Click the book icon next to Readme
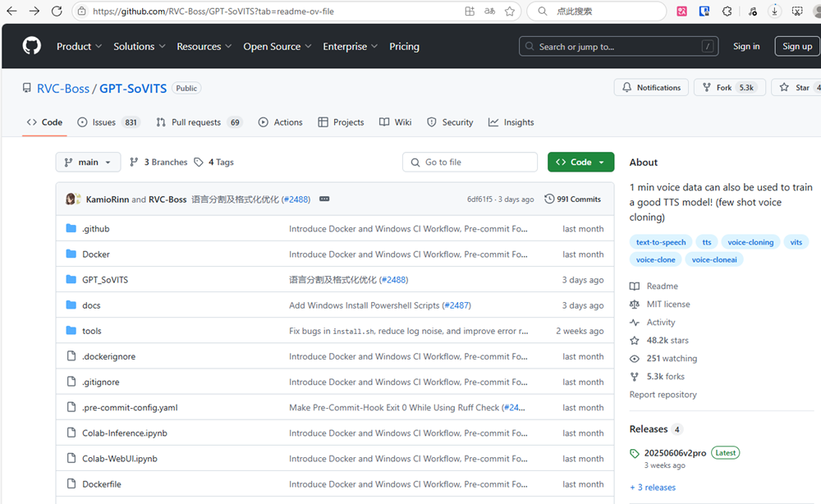 [x=635, y=286]
